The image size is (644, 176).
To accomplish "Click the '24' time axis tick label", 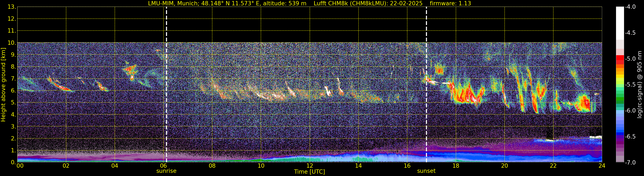I will (x=602, y=166).
